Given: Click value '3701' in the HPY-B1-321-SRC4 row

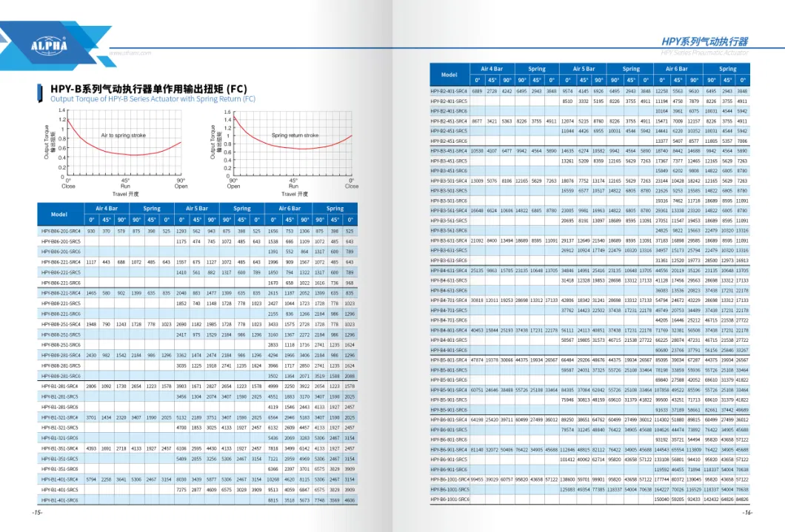Looking at the screenshot, I should coord(91,417).
